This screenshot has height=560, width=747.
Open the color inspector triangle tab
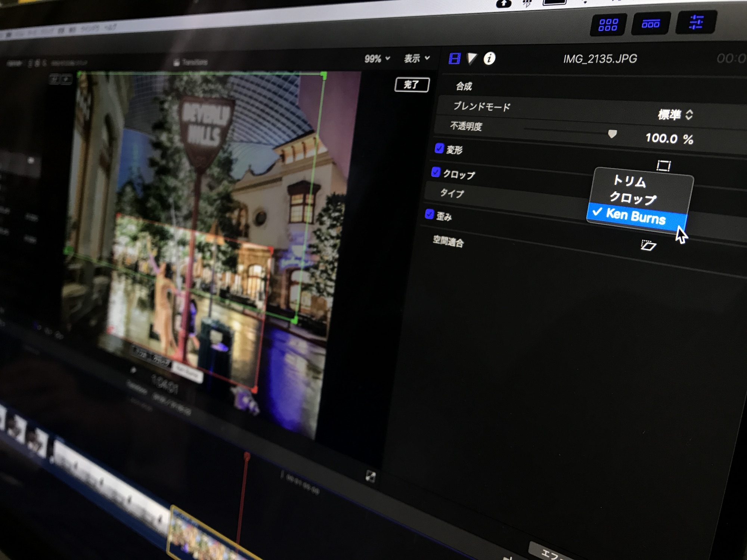pos(472,59)
